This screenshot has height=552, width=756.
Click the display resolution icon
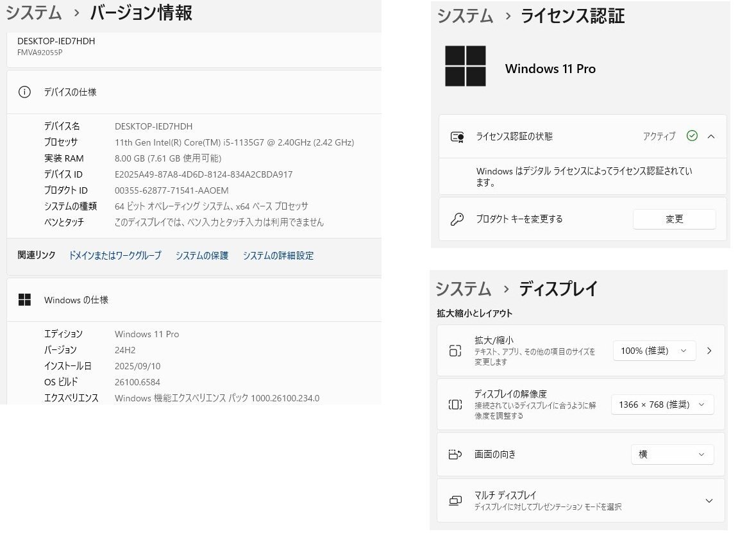click(455, 405)
